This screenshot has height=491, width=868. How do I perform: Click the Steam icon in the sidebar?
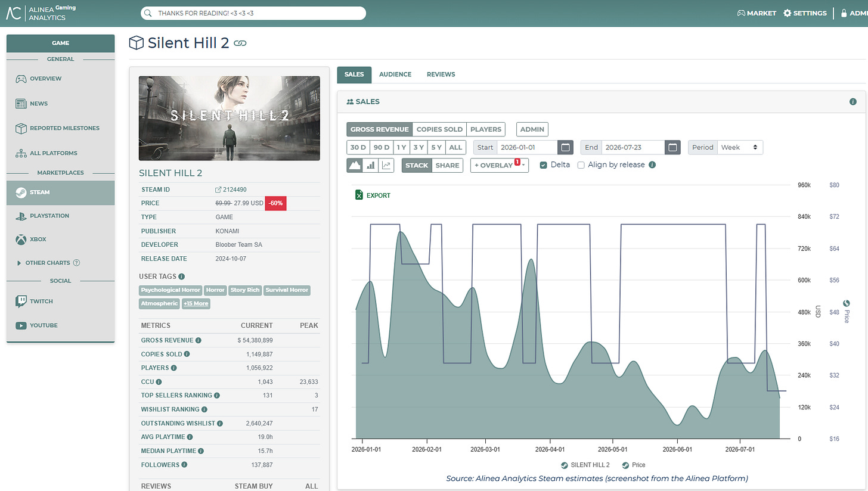click(20, 192)
